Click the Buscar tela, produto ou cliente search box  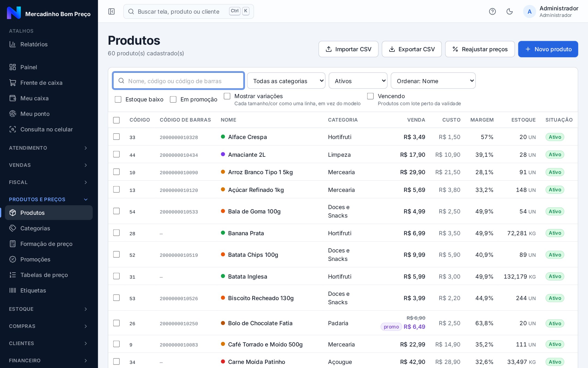tap(188, 11)
